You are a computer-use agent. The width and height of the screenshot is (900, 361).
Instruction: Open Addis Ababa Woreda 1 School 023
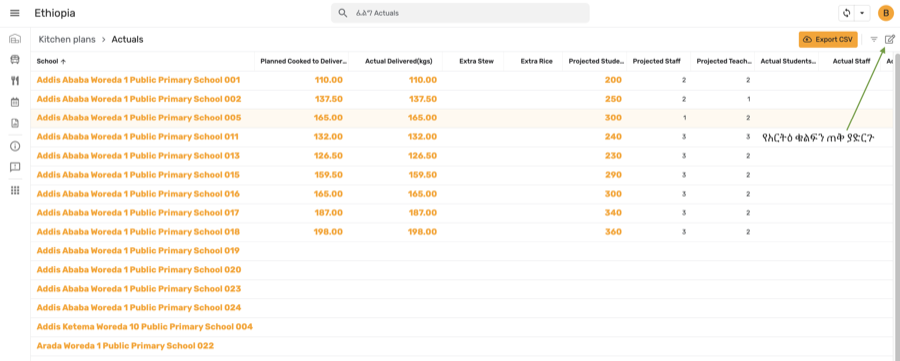[x=139, y=289]
